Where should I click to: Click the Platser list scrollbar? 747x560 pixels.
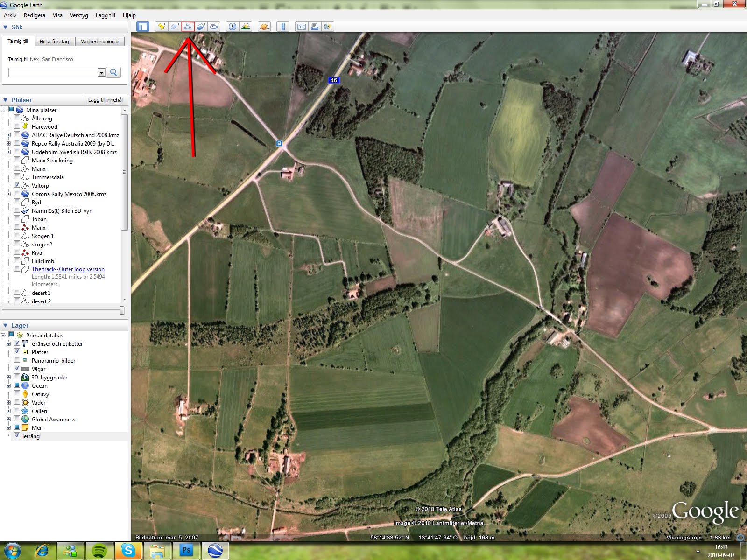(124, 172)
